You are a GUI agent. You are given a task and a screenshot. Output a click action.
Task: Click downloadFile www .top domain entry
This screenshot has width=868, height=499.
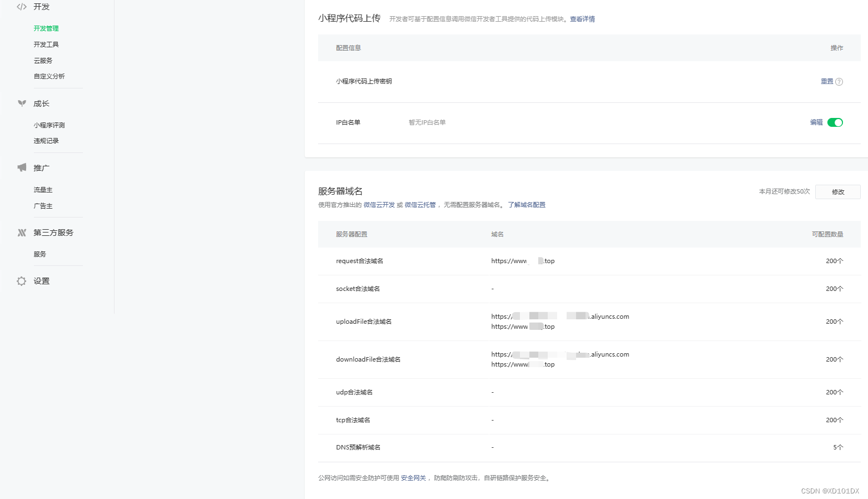pos(523,364)
